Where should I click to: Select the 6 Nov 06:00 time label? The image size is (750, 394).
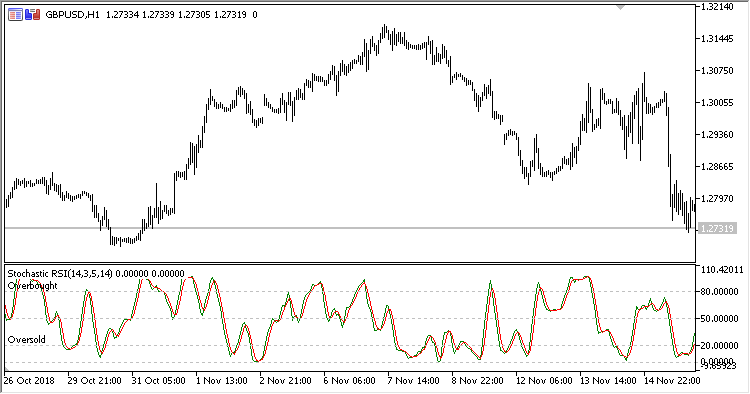click(350, 381)
